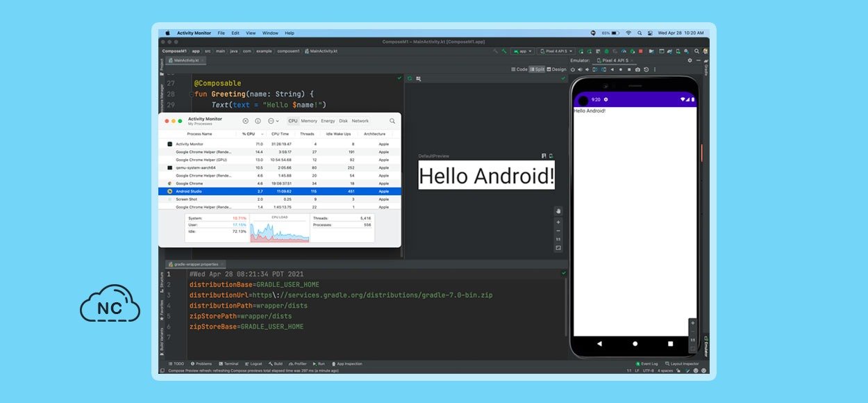Image resolution: width=868 pixels, height=403 pixels.
Task: Open the Pixel 4 API S device dropdown
Action: pyautogui.click(x=556, y=51)
